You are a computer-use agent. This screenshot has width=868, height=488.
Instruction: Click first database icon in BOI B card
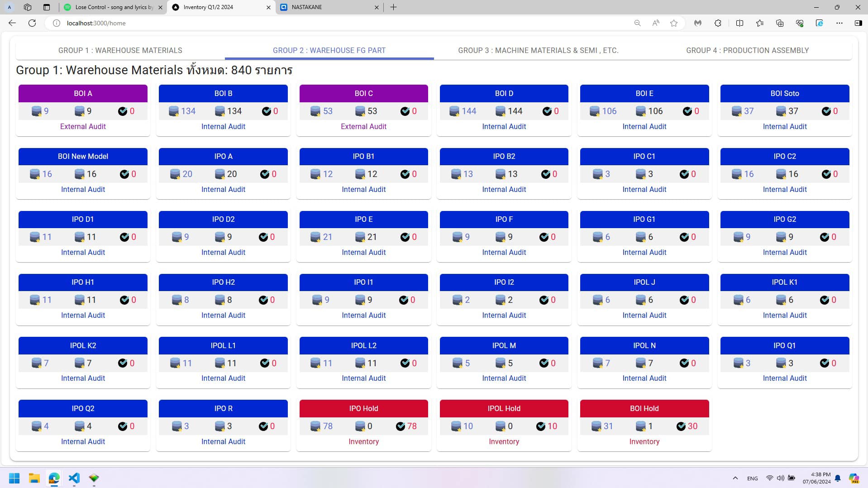click(173, 111)
